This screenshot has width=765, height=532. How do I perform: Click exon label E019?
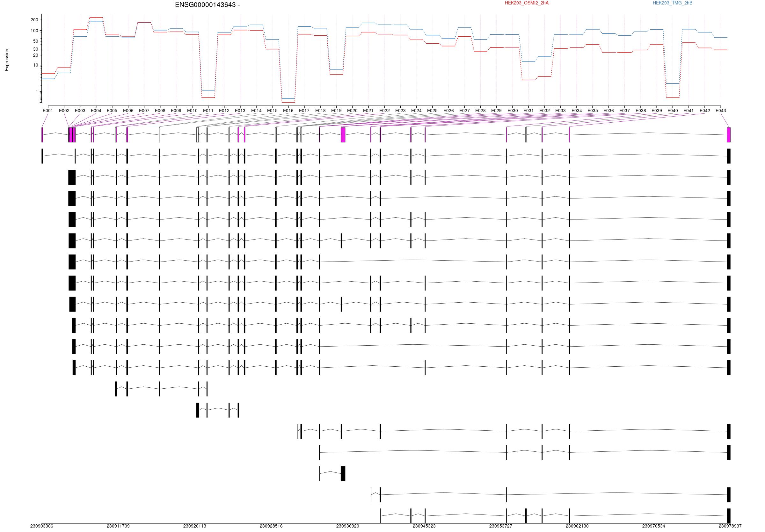[x=336, y=111]
